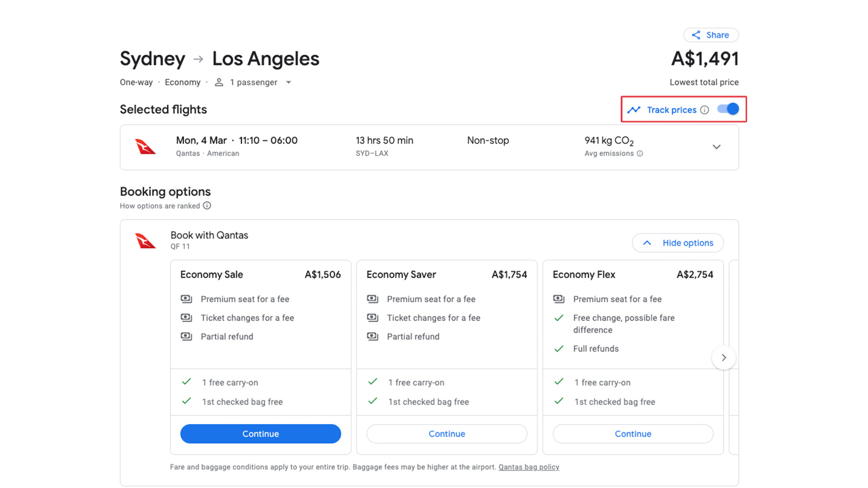
Task: Click Economy Sale checked bag checkmark
Action: tap(186, 401)
